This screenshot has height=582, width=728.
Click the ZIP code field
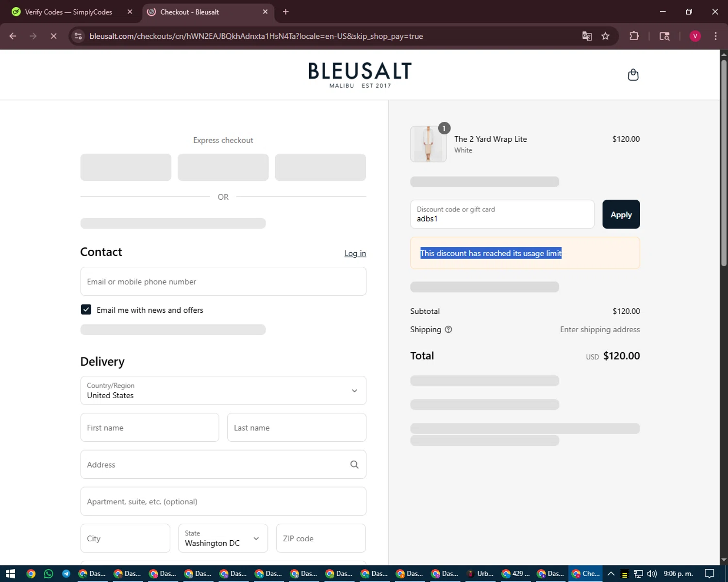pyautogui.click(x=321, y=538)
